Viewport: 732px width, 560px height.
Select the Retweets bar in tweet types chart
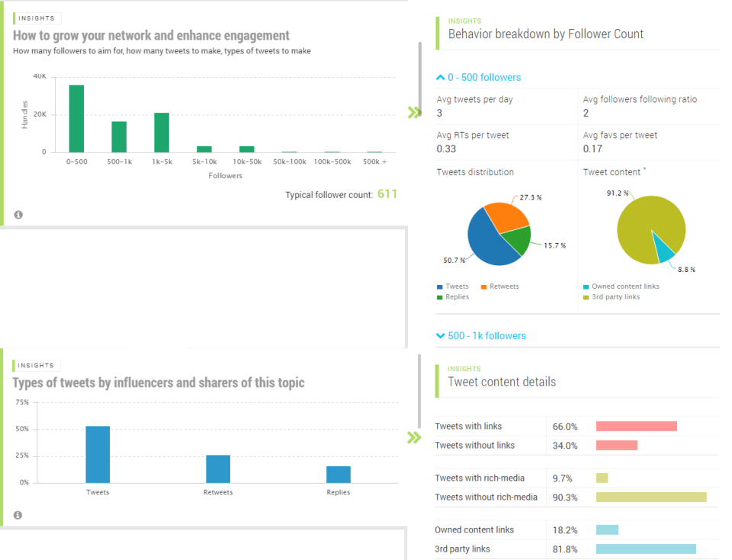(x=218, y=469)
